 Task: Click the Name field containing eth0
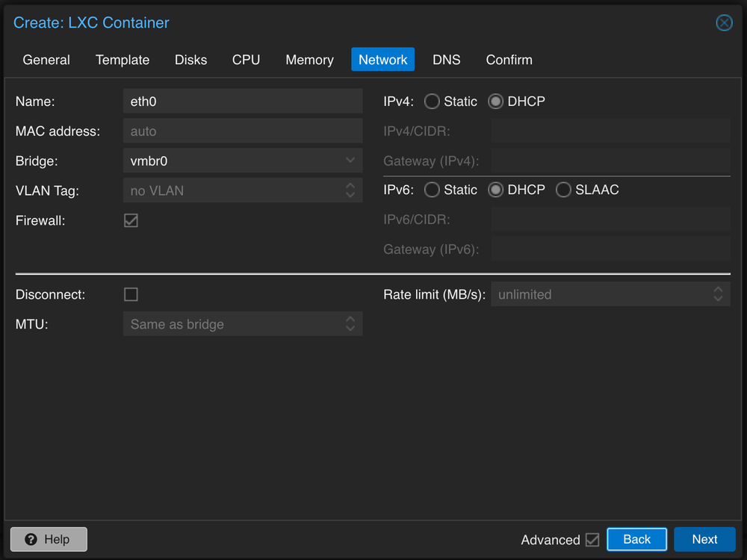(243, 101)
